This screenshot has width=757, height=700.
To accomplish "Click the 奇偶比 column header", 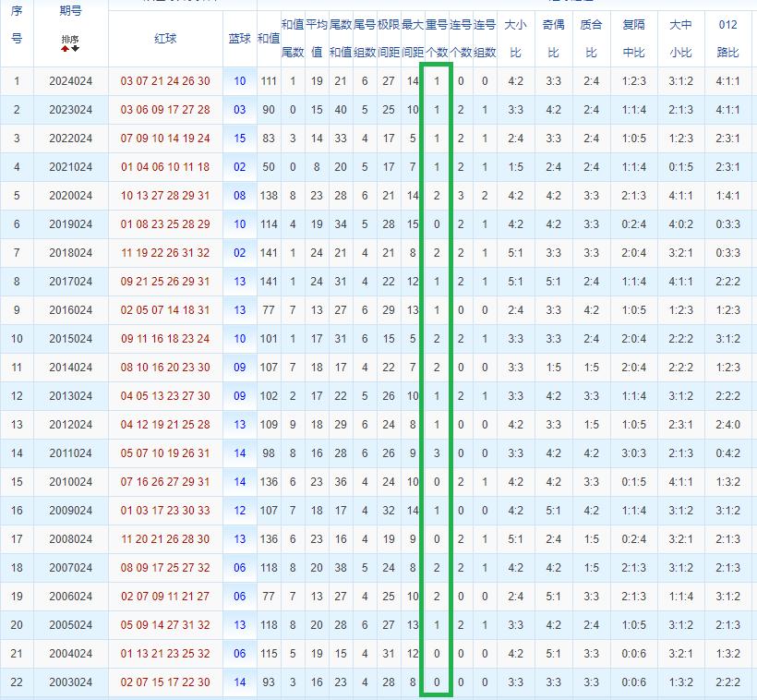I will [553, 38].
